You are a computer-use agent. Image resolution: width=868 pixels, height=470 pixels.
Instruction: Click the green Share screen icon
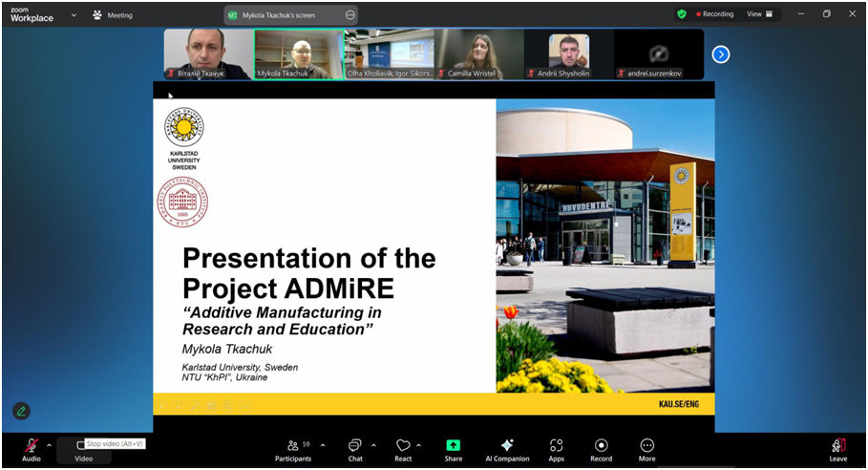tap(453, 449)
